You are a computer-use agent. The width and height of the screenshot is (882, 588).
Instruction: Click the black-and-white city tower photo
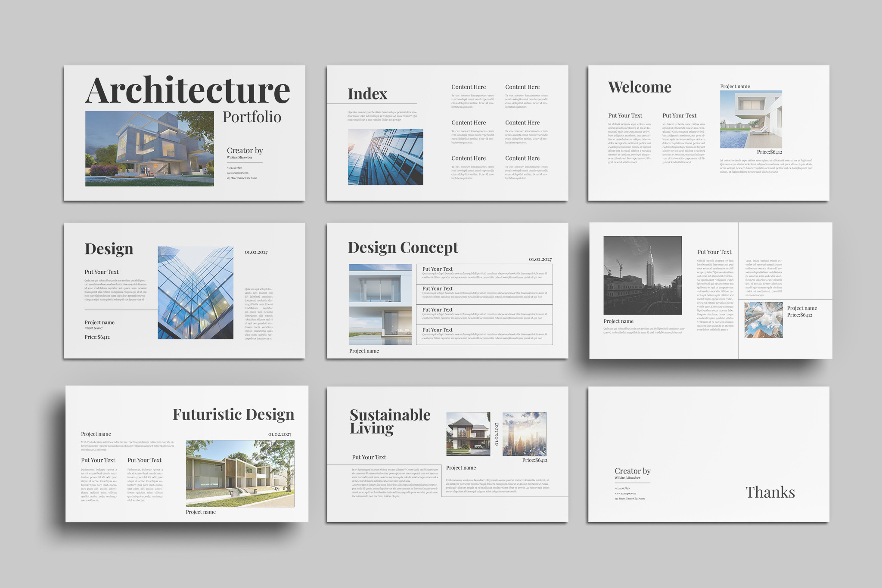pos(643,275)
